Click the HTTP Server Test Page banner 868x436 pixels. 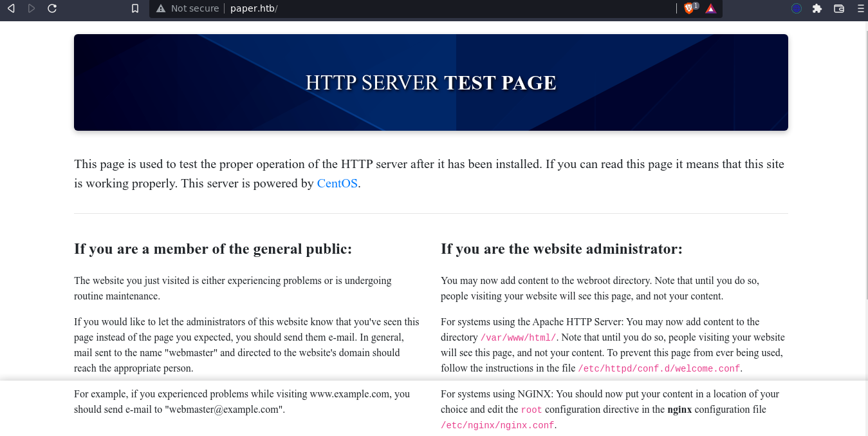pyautogui.click(x=430, y=82)
